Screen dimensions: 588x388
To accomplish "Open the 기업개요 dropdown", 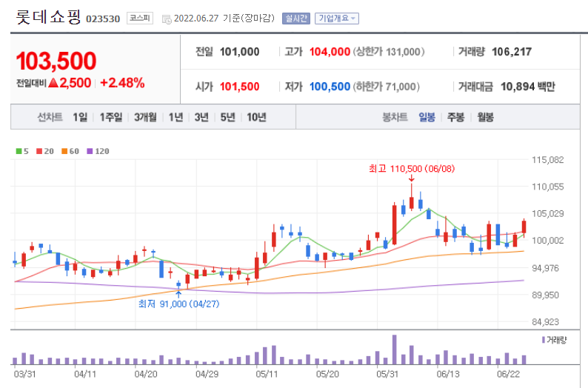I will click(x=337, y=19).
